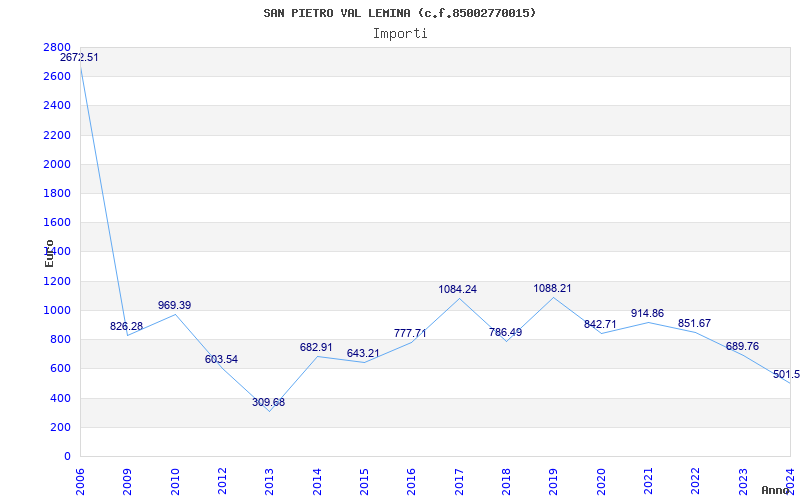Click the 2013 x-axis year label
This screenshot has width=800, height=500.
[x=269, y=481]
